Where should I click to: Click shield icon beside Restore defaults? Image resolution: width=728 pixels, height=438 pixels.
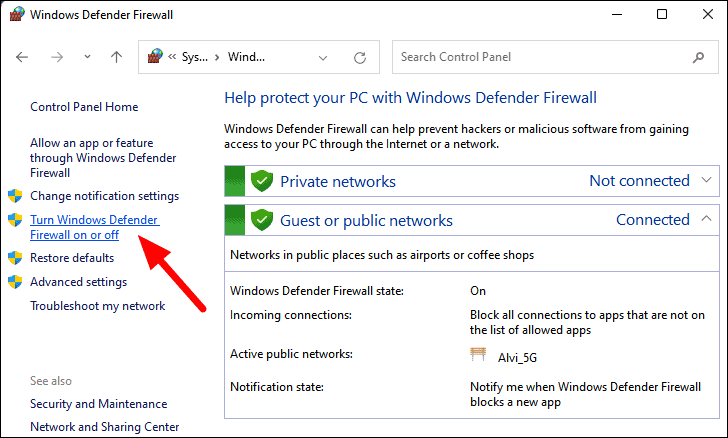(15, 257)
